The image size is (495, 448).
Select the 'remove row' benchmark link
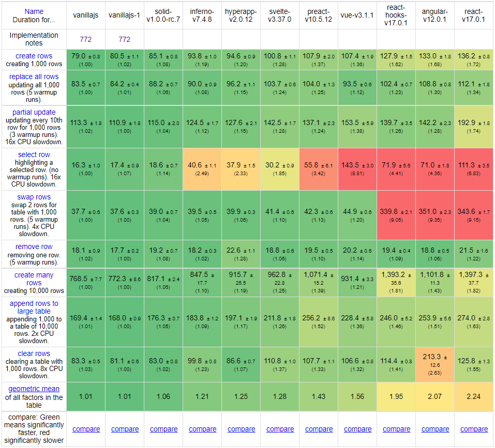34,246
